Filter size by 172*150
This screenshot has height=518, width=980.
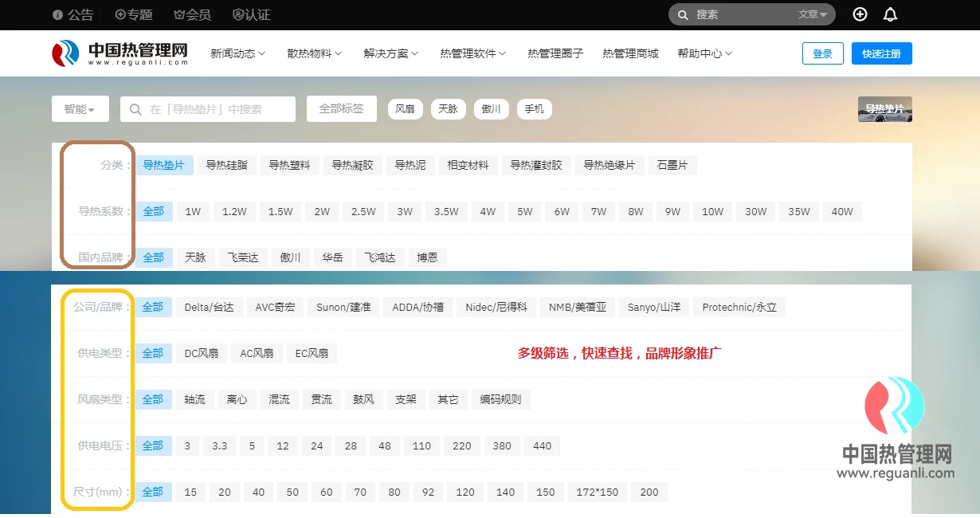(x=598, y=492)
